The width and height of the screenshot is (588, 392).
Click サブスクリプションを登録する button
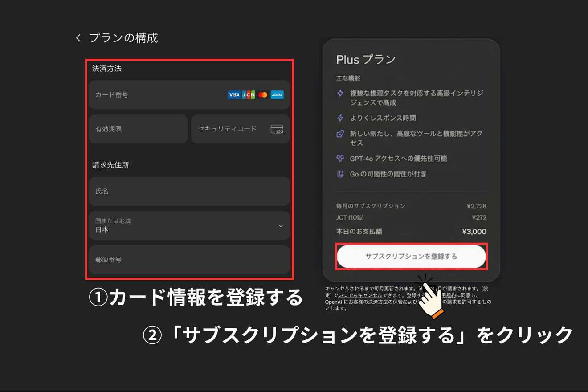[411, 257]
